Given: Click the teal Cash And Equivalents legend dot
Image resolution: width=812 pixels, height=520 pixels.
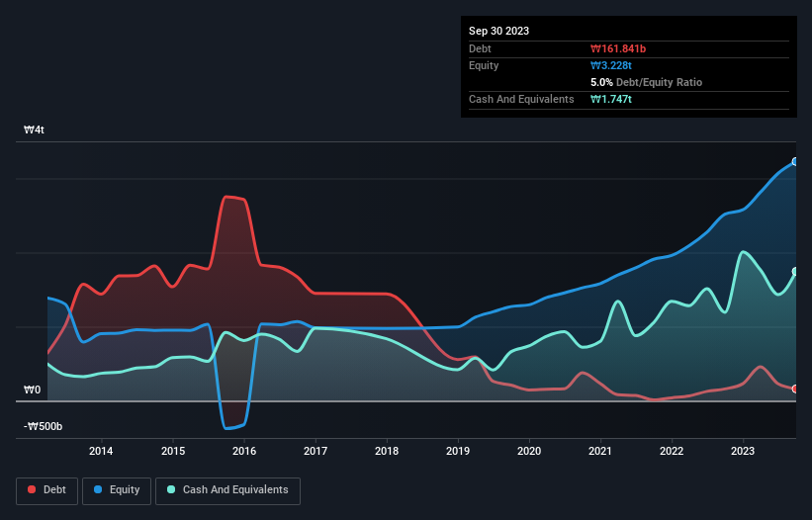Looking at the screenshot, I should tap(171, 489).
